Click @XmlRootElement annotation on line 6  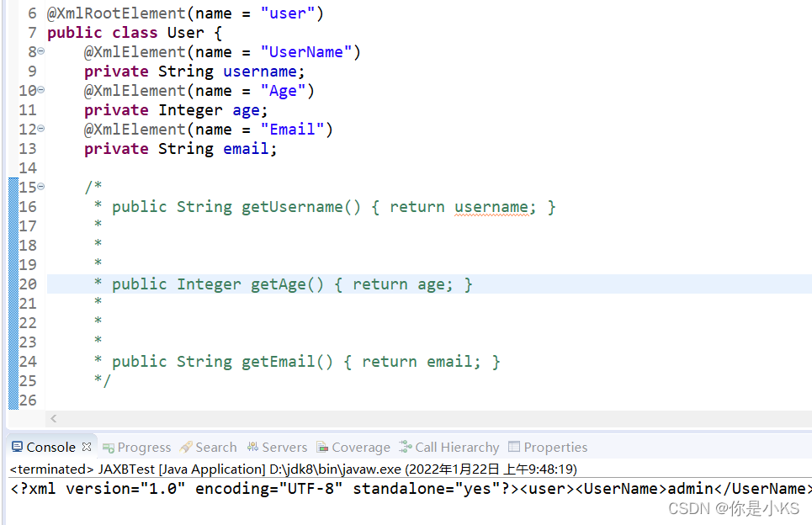pyautogui.click(x=116, y=13)
